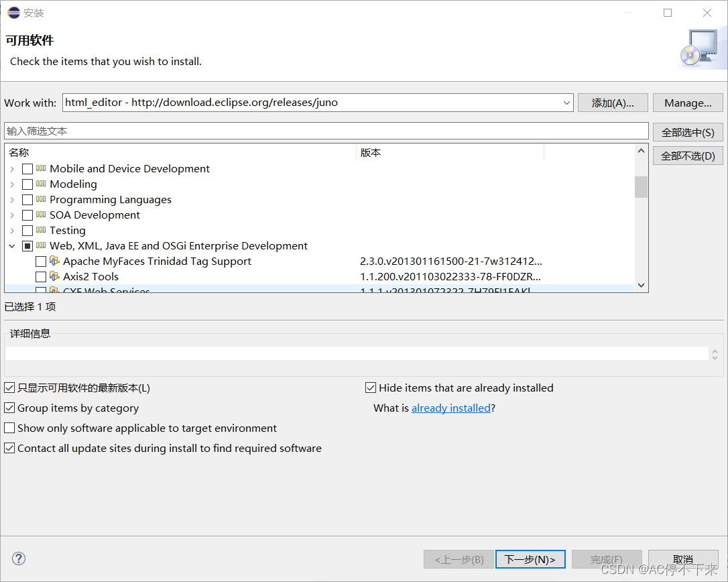Click the Apache MyFaces Trinidad feature icon
Viewport: 728px width, 582px height.
point(54,261)
